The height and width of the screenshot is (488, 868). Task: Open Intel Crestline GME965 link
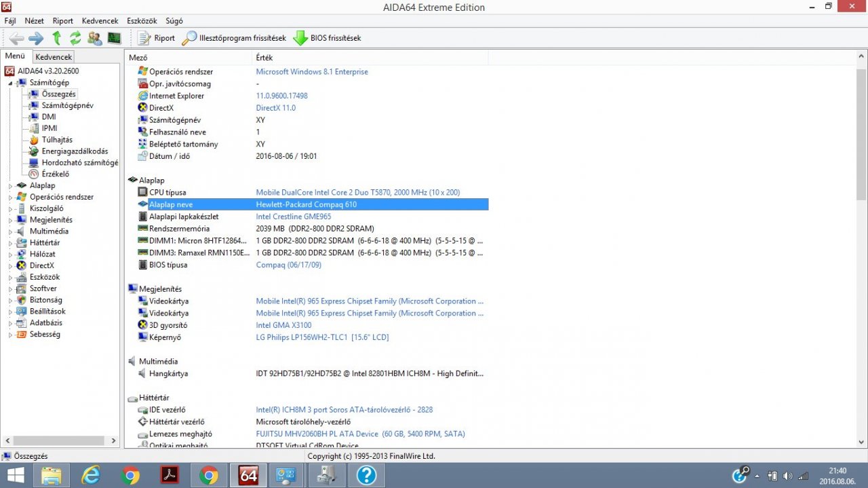tap(293, 217)
